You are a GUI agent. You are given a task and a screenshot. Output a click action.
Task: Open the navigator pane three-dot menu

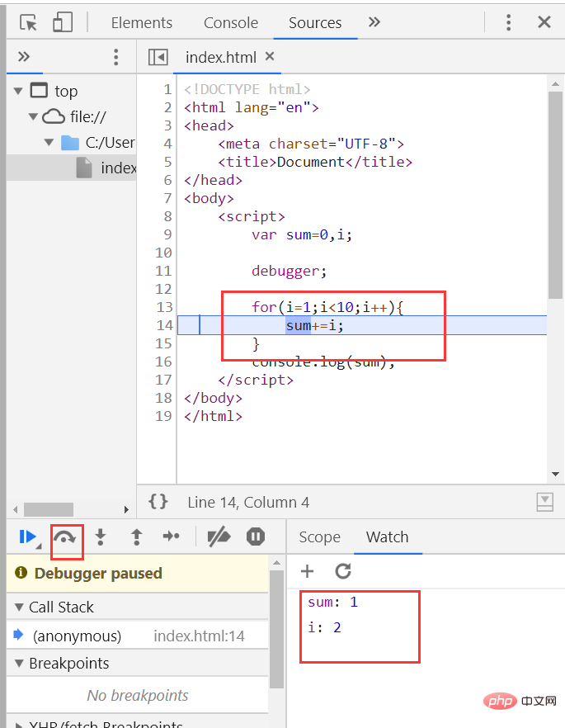click(116, 57)
